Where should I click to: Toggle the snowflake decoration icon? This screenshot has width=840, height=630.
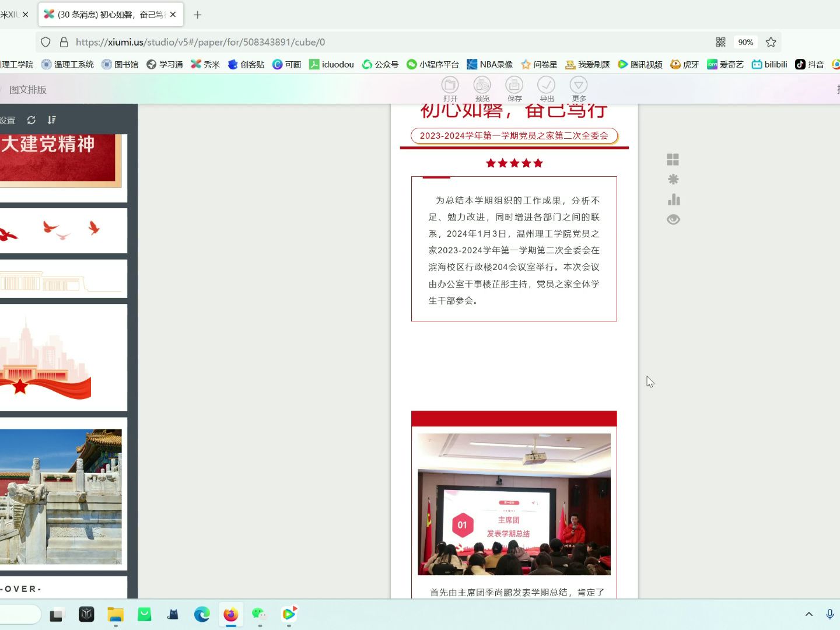[x=673, y=179]
